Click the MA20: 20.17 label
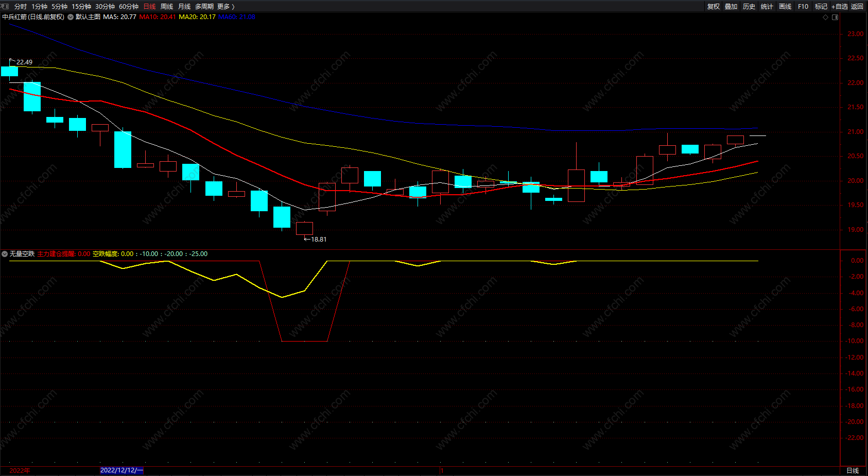Viewport: 868px width, 476px height. tap(197, 17)
